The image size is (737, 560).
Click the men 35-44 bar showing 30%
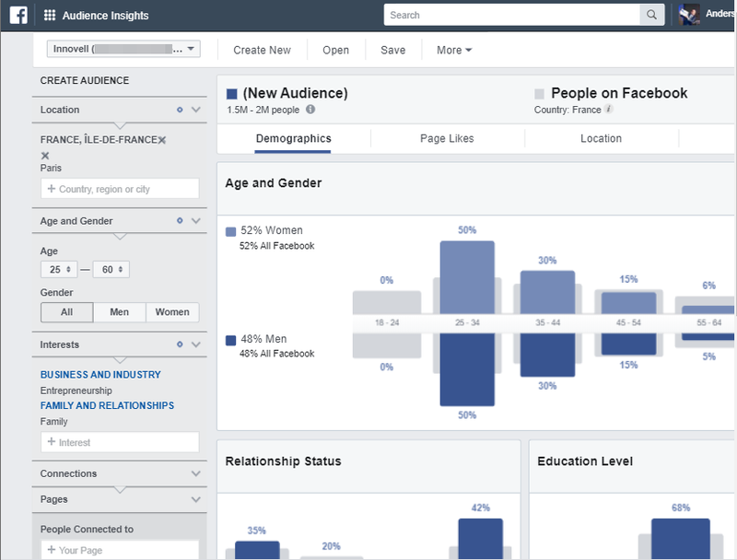click(547, 355)
